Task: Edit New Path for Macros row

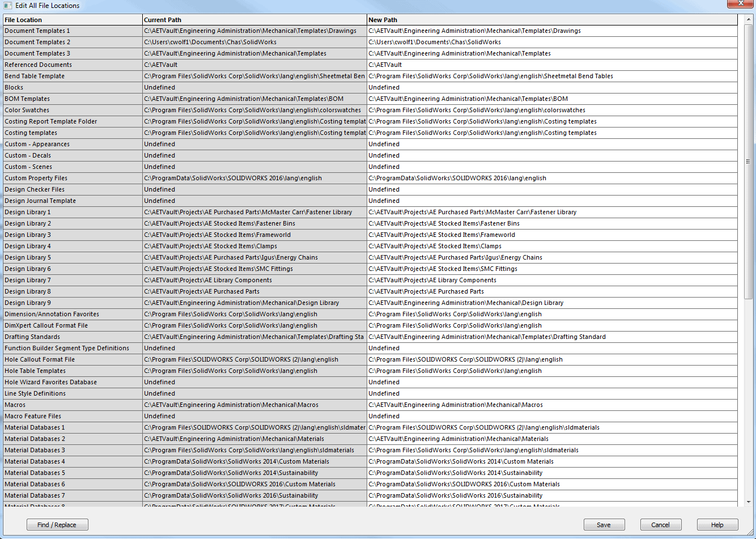Action: 553,405
